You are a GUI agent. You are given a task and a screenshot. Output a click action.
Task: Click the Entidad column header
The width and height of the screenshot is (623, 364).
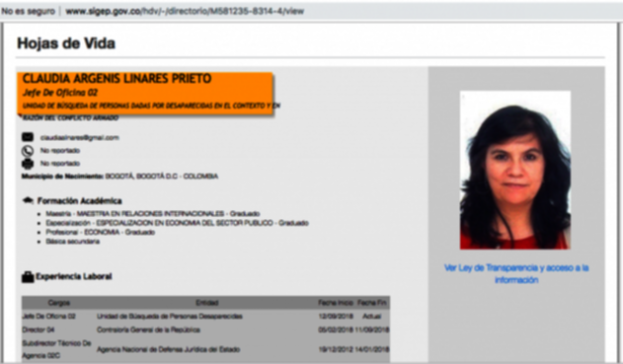[x=207, y=303]
